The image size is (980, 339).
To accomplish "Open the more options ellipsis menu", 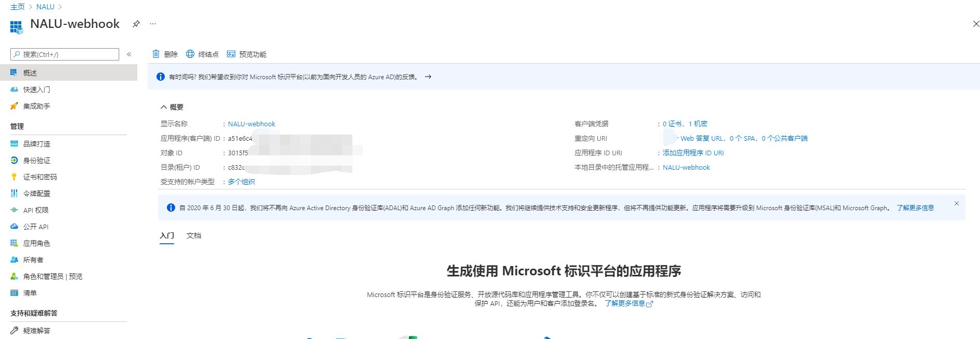I will (x=153, y=24).
